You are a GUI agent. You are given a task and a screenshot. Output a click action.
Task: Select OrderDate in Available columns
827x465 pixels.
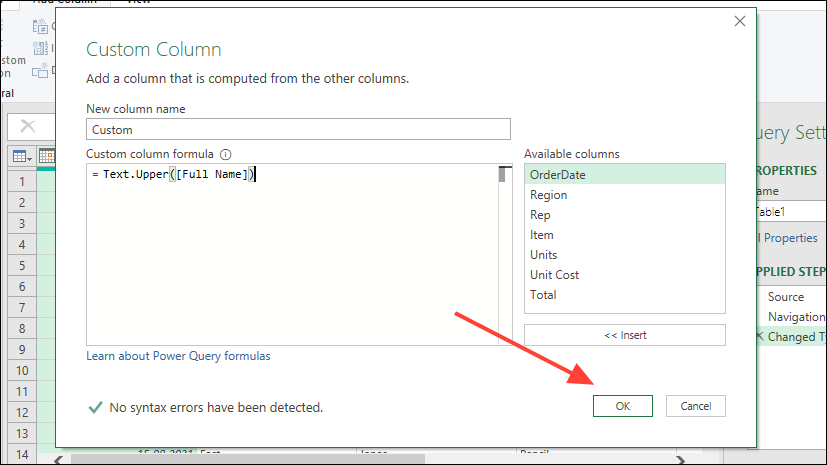[624, 175]
